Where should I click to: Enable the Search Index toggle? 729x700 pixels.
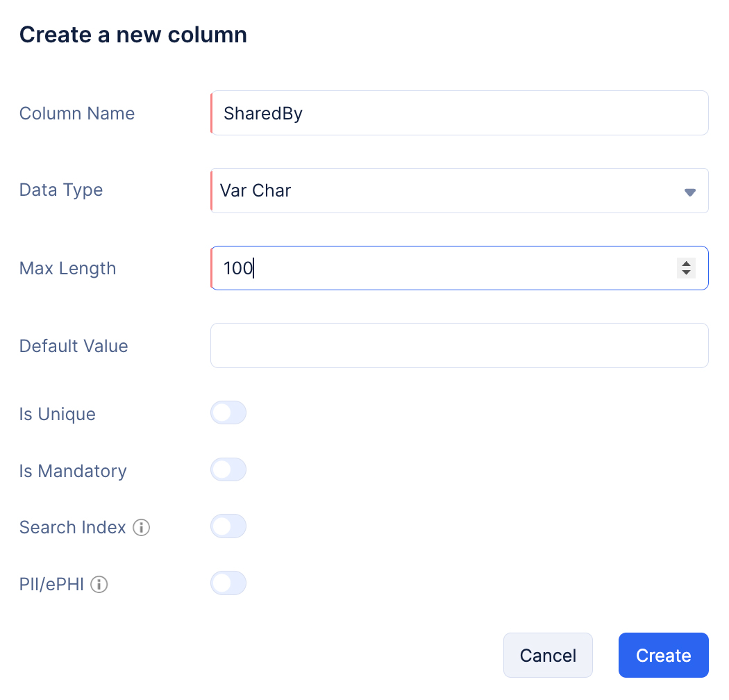(x=228, y=526)
